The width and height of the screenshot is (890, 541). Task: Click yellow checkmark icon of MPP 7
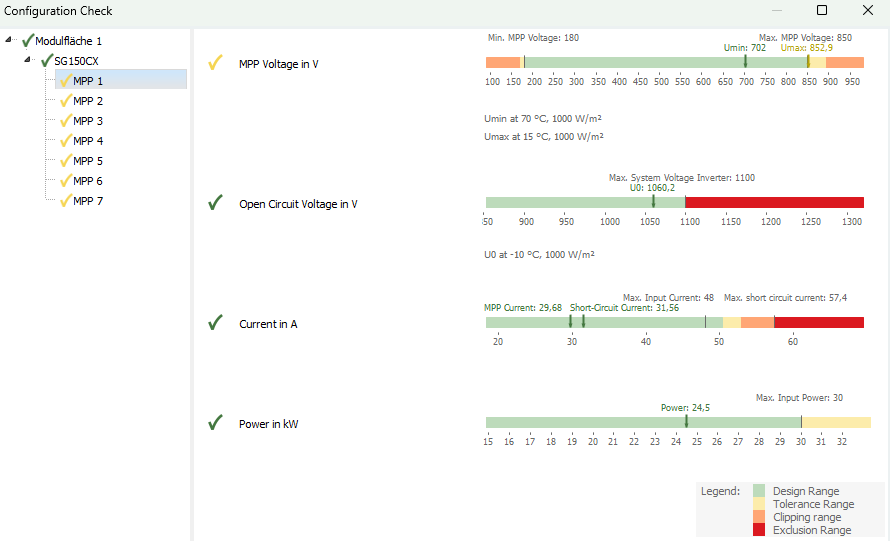point(66,201)
